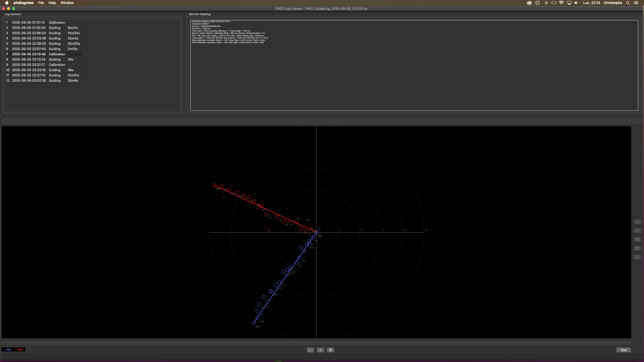Open the Window menu
The height and width of the screenshot is (362, 644).
[x=67, y=3]
